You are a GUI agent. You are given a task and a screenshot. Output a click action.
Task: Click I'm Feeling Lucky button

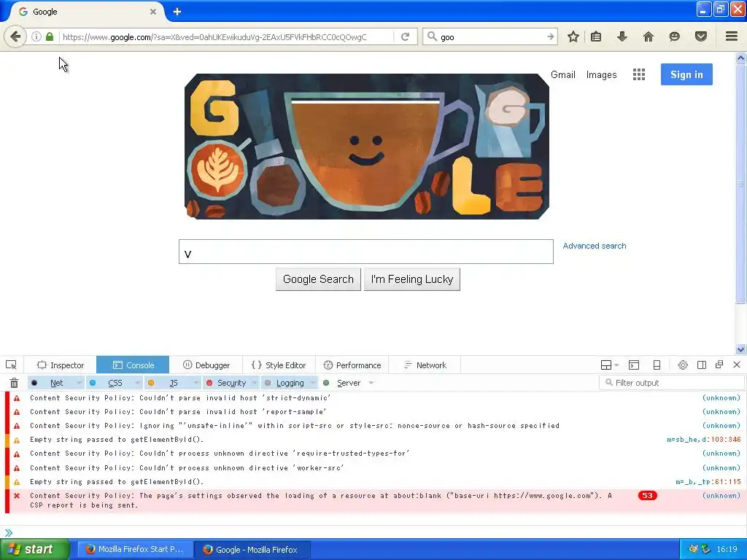412,279
